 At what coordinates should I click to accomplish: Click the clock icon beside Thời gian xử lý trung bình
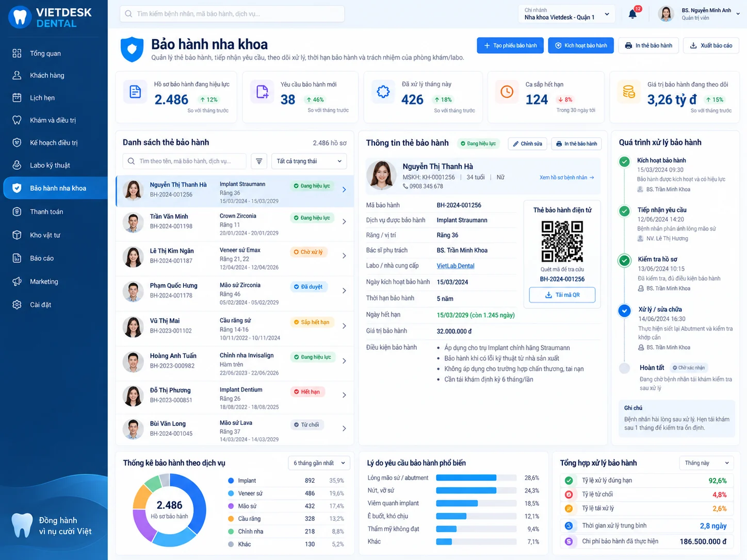(569, 526)
